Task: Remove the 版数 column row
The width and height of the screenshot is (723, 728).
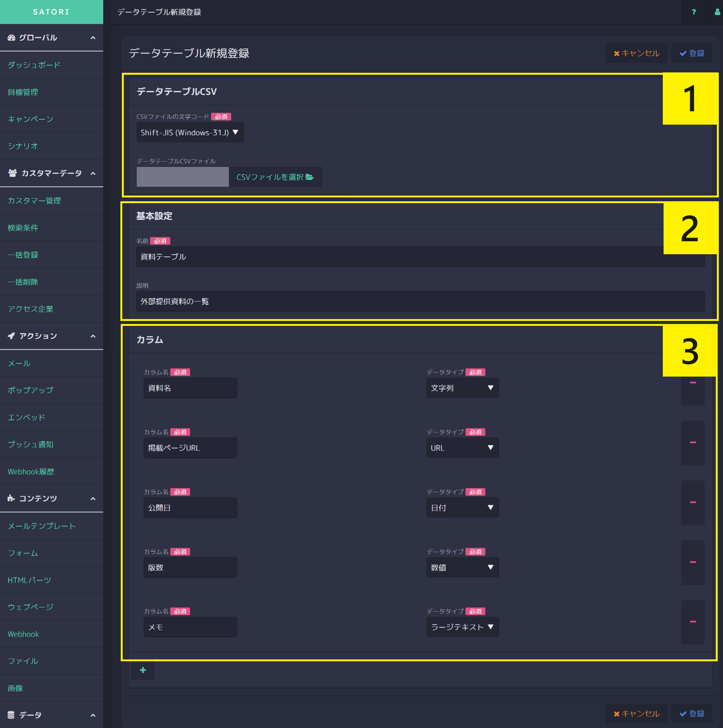Action: coord(693,562)
